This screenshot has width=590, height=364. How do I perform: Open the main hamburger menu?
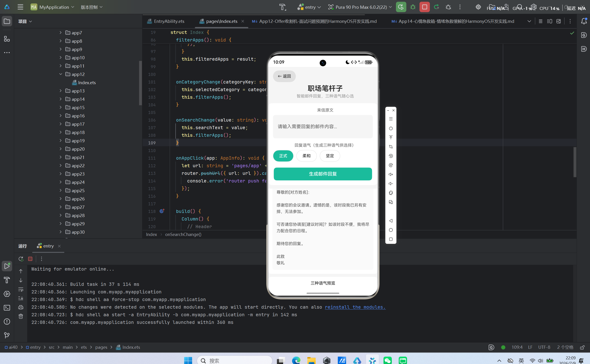click(x=20, y=7)
